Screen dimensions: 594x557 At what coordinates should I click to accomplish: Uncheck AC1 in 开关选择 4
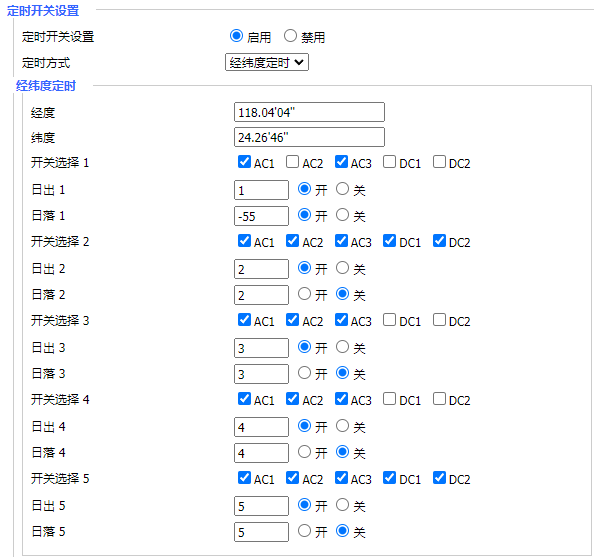pyautogui.click(x=244, y=399)
